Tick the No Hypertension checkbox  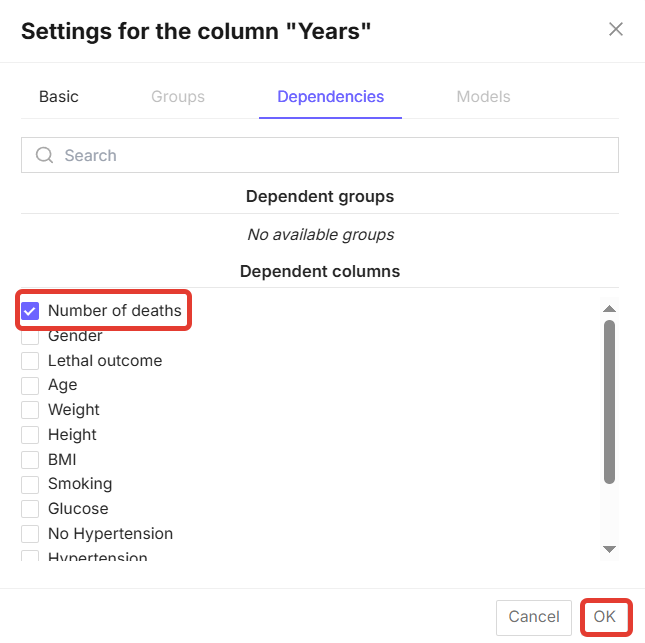[30, 534]
